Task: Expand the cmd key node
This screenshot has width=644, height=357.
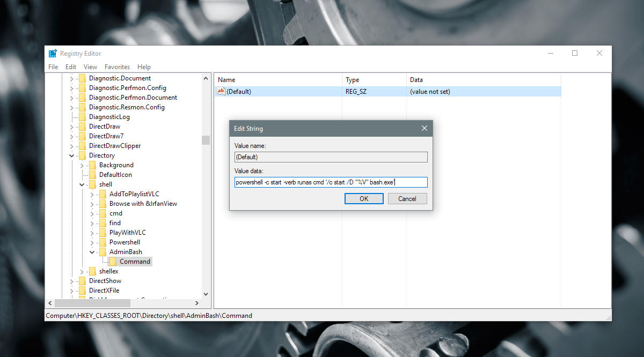Action: 92,213
